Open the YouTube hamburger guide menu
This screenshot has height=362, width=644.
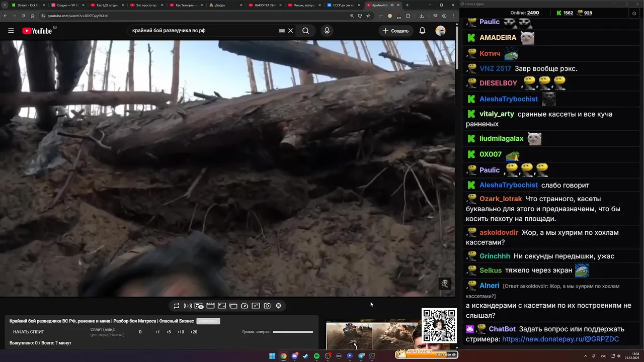click(11, 31)
